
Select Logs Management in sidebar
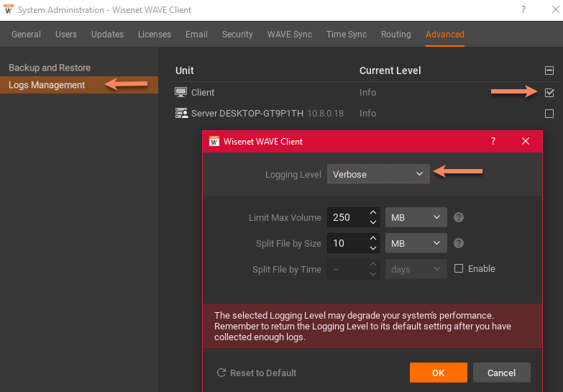click(x=79, y=85)
